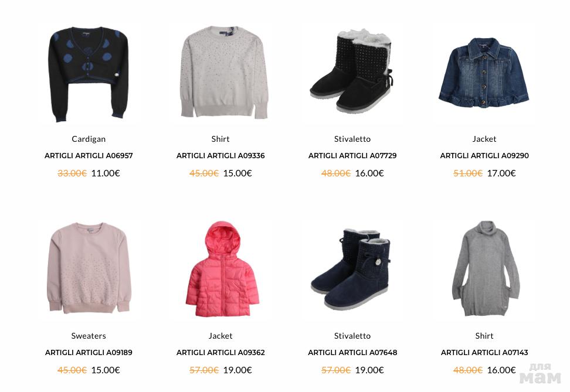This screenshot has width=570, height=392.
Task: Open the pink sweater image
Action: (x=89, y=268)
